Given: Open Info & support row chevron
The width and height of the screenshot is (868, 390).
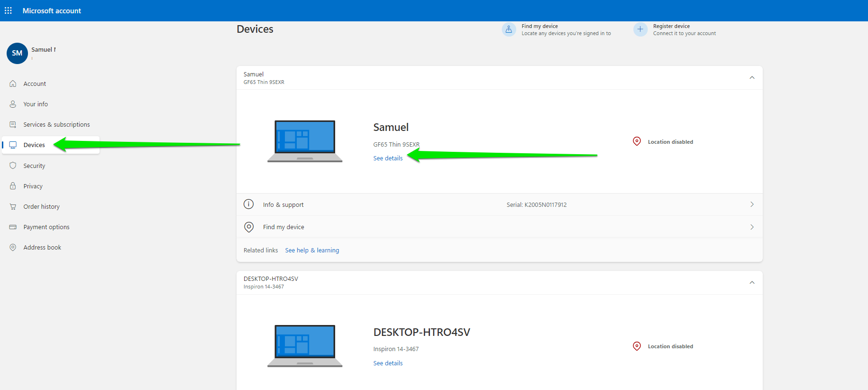Looking at the screenshot, I should 752,204.
